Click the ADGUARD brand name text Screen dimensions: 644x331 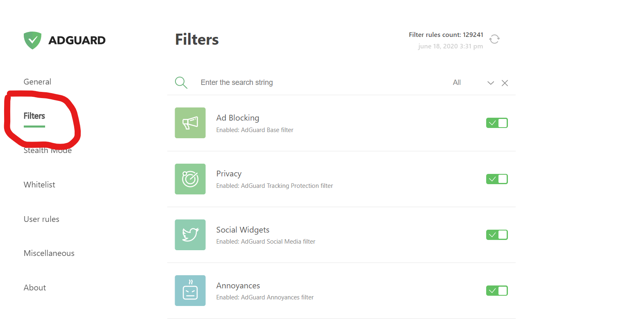coord(77,40)
